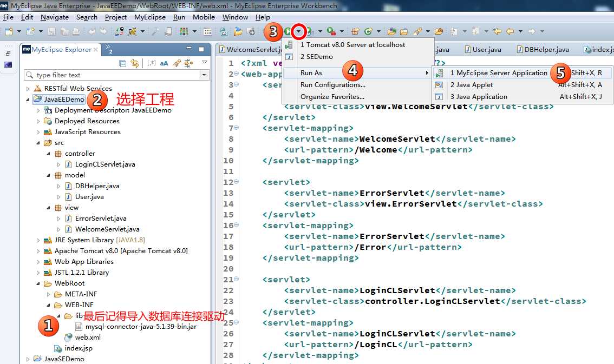This screenshot has width=614, height=364.
Task: Select '2 SEDemo' run history entry
Action: point(358,57)
